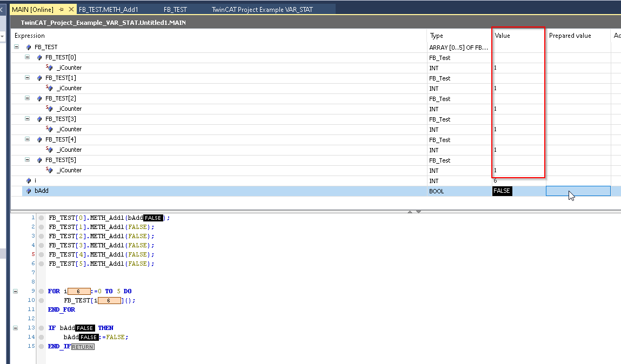Click the ARRAY [0..5] OF FB type cell

click(459, 48)
